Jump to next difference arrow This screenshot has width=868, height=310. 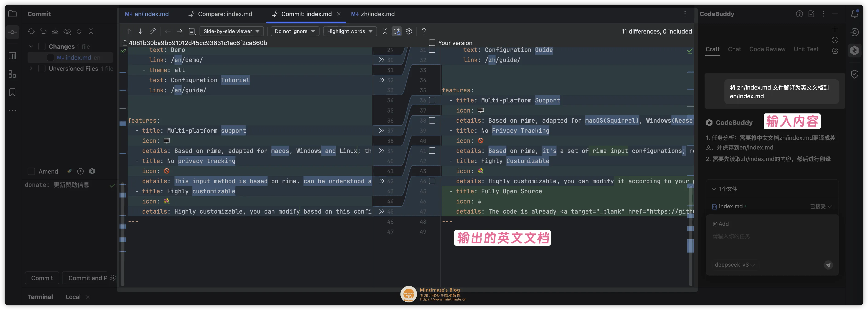(x=140, y=31)
